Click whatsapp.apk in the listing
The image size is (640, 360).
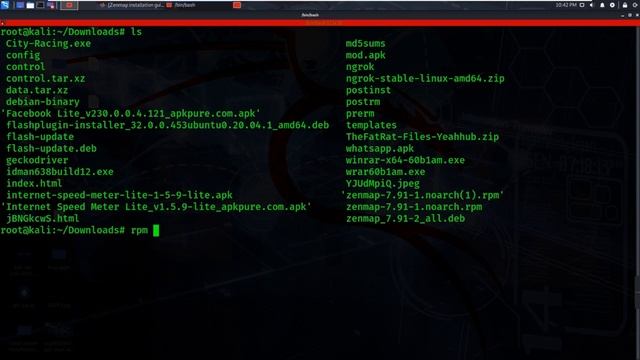pyautogui.click(x=380, y=149)
